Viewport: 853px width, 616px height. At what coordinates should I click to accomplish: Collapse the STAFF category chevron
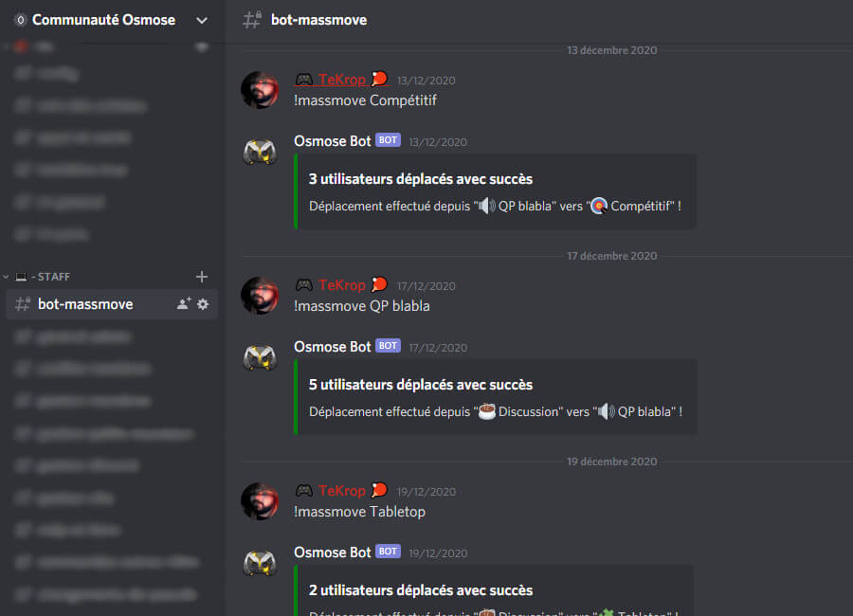6,277
